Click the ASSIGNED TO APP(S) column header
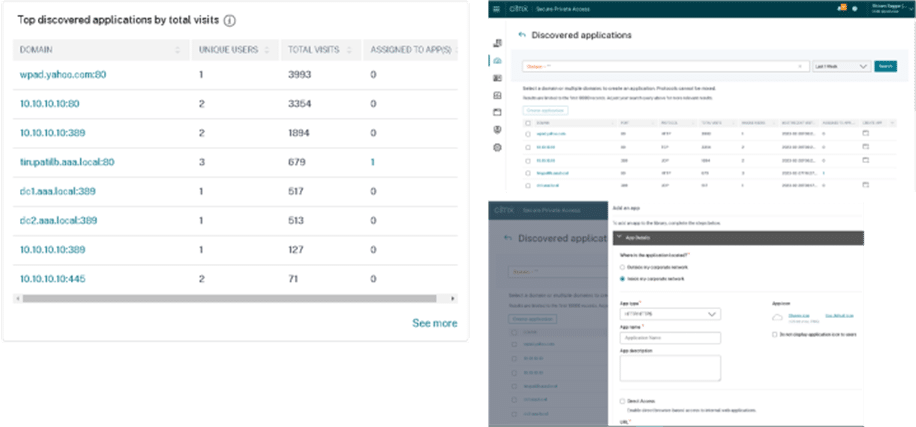 (411, 50)
